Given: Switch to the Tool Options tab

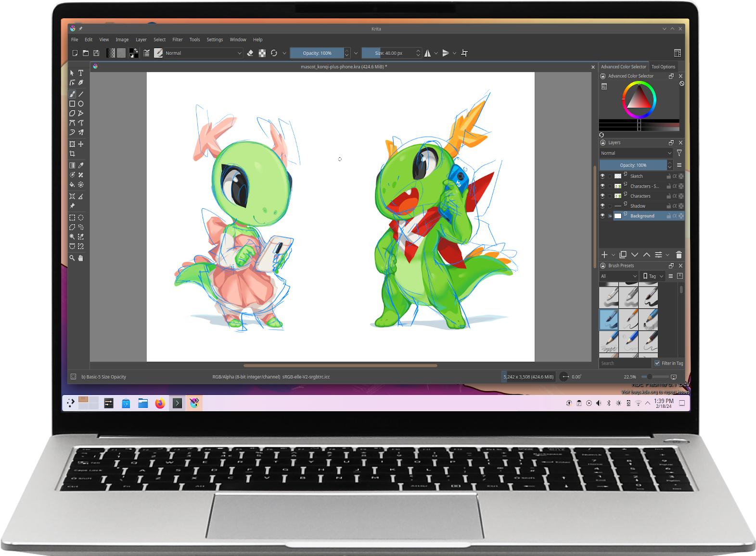Looking at the screenshot, I should coord(663,67).
